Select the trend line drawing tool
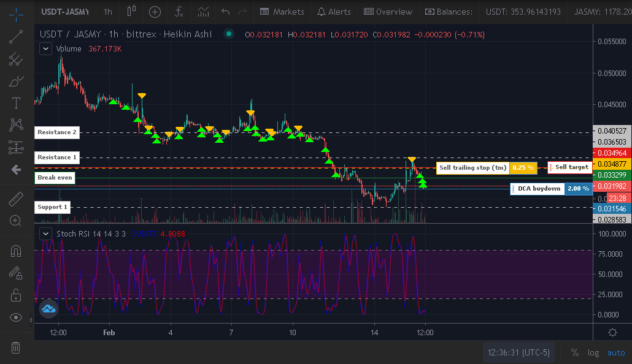Image resolution: width=632 pixels, height=364 pixels. (x=16, y=37)
